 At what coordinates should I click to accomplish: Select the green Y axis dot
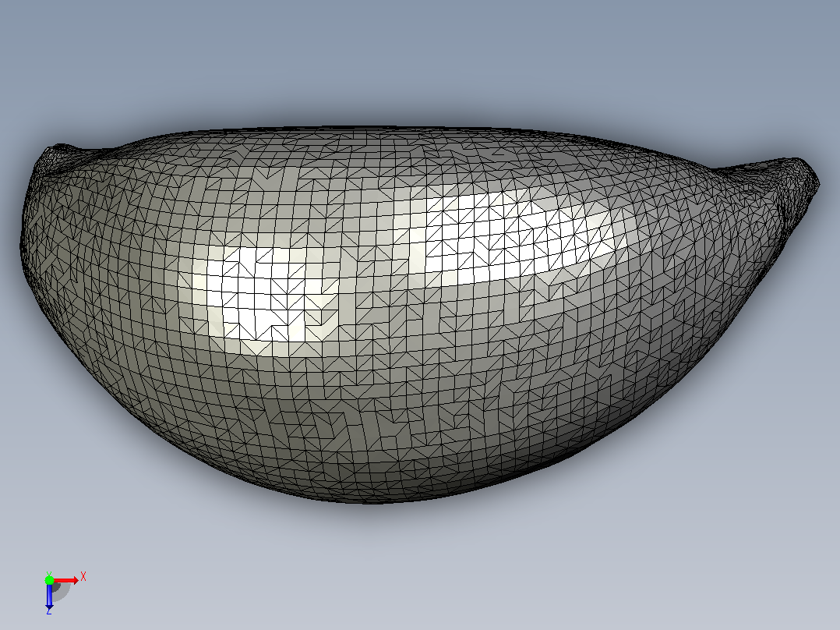pyautogui.click(x=49, y=580)
